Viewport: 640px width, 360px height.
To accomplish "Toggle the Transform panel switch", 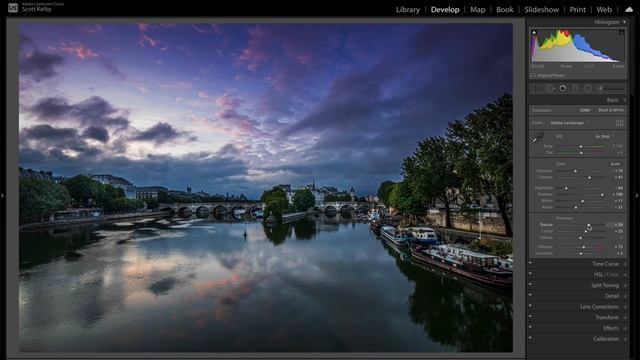I will 530,316.
